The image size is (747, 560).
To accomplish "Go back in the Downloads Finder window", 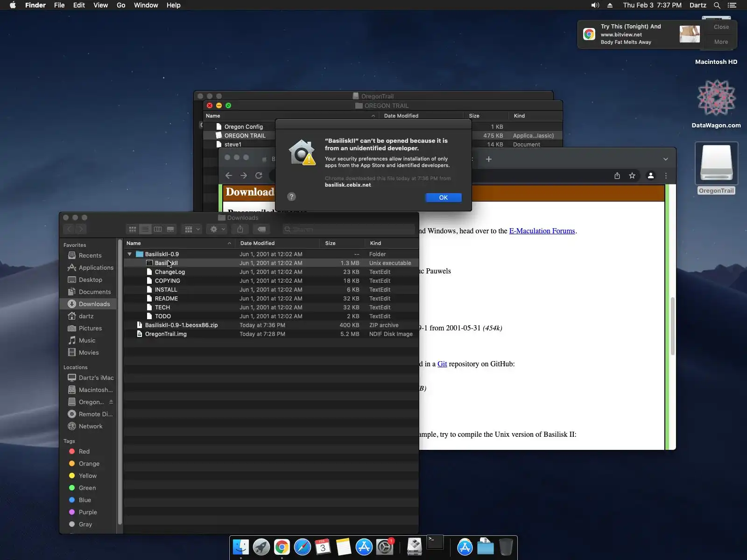I will click(x=69, y=229).
